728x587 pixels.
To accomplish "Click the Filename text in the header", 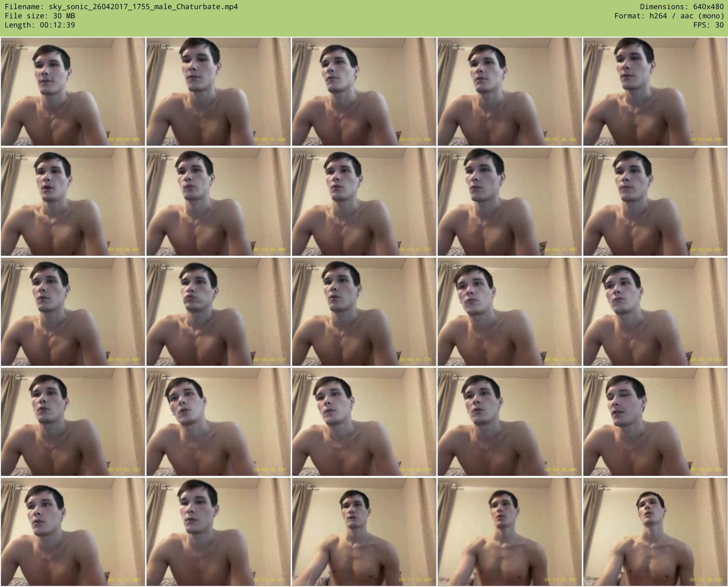I will tap(121, 6).
